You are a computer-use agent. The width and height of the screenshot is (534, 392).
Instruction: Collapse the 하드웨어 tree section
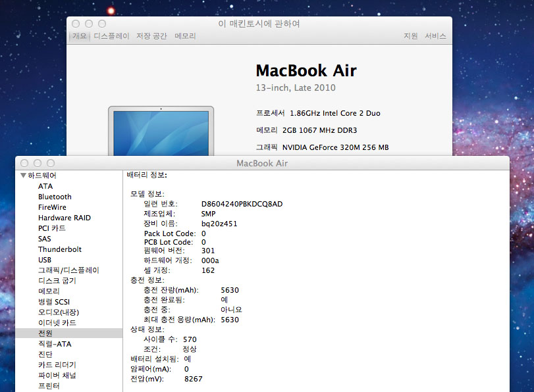tap(24, 176)
